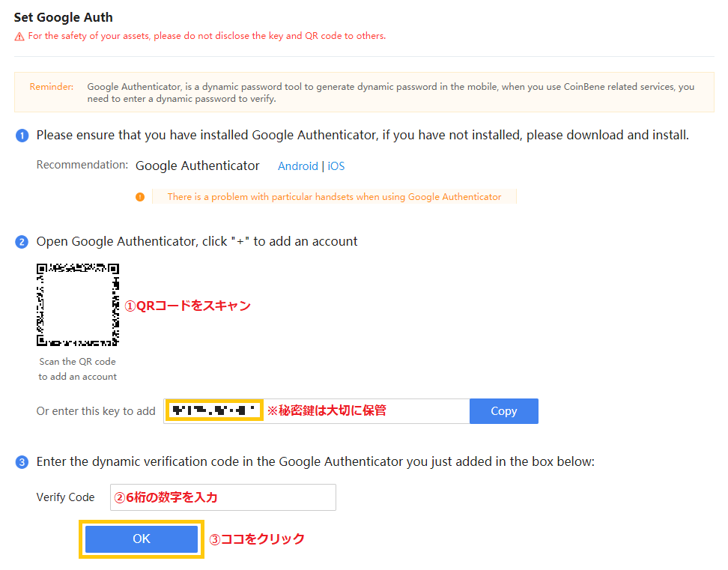Click the Reminder label in notice box

point(52,87)
